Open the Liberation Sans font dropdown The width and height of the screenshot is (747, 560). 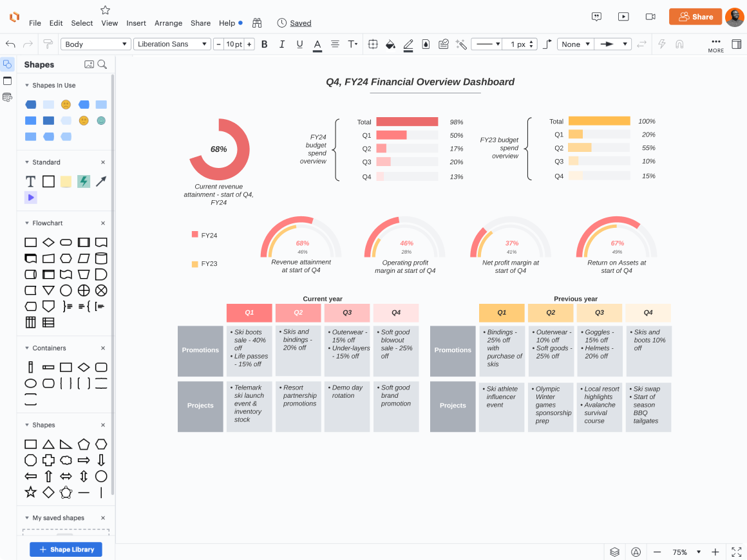172,44
